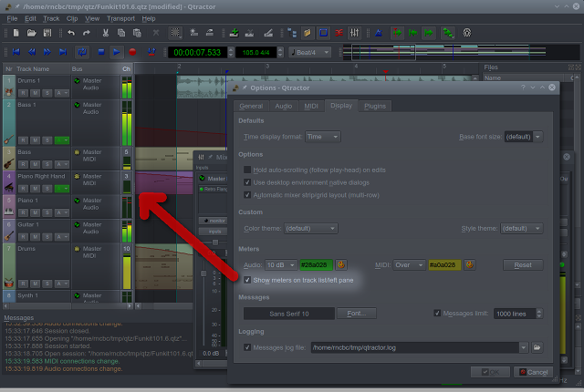Toggle Follow Playhead green arrow icon
Viewport: 584px width, 392px height.
pyautogui.click(x=397, y=33)
